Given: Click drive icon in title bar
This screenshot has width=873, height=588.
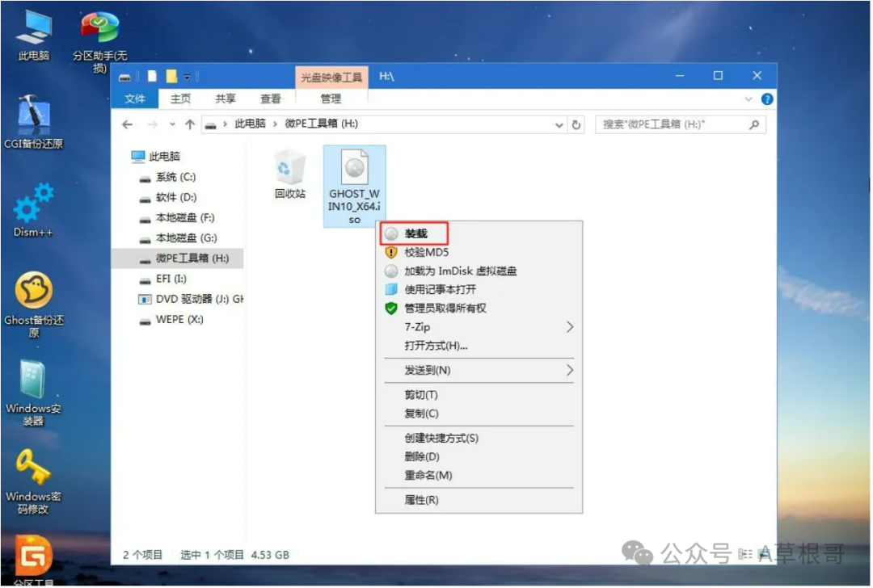Looking at the screenshot, I should click(x=125, y=77).
